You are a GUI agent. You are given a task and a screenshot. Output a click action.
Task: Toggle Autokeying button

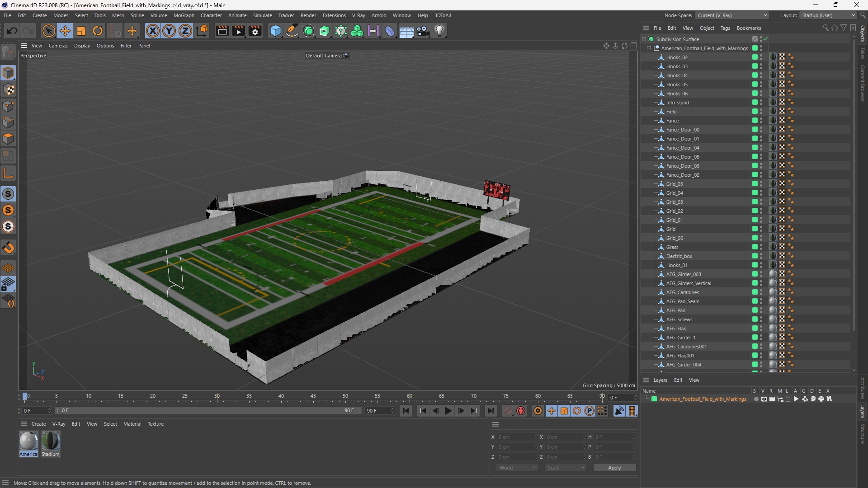click(521, 411)
